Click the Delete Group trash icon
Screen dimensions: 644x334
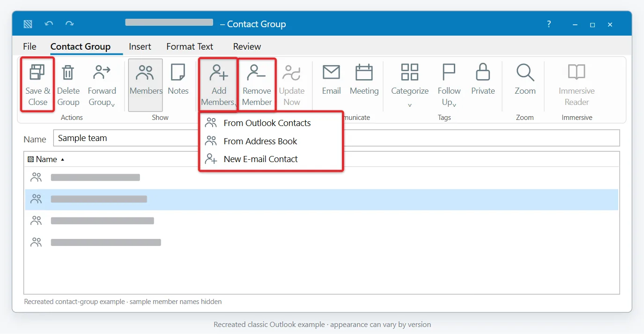(68, 73)
